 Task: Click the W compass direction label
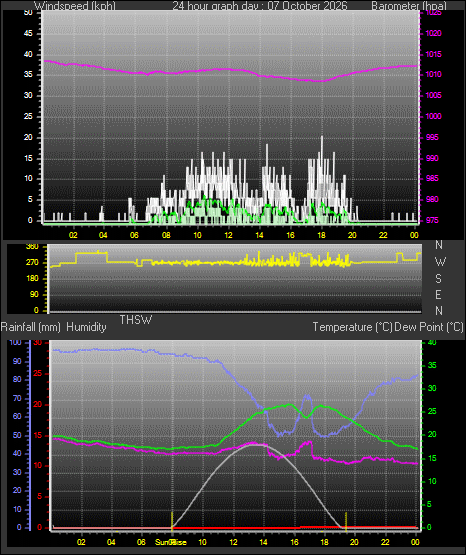click(440, 262)
